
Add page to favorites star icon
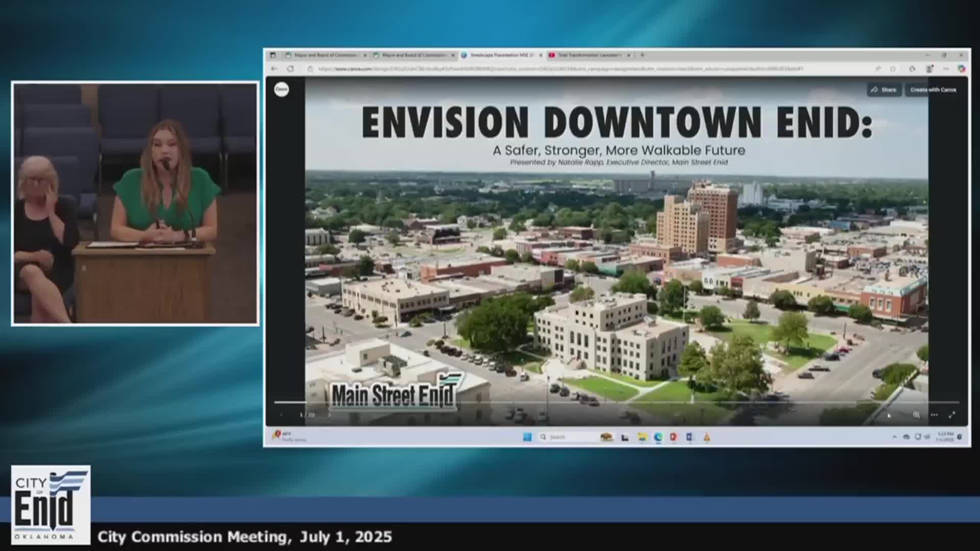(x=893, y=69)
